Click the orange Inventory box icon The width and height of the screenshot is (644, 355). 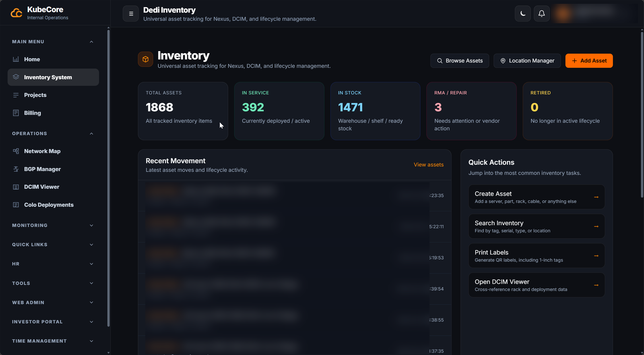point(146,59)
